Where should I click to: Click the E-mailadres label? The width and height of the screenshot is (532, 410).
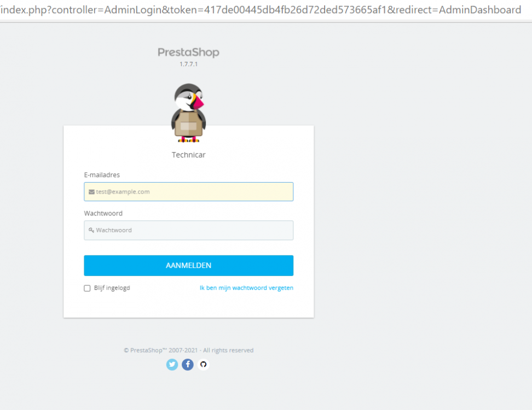pyautogui.click(x=102, y=175)
